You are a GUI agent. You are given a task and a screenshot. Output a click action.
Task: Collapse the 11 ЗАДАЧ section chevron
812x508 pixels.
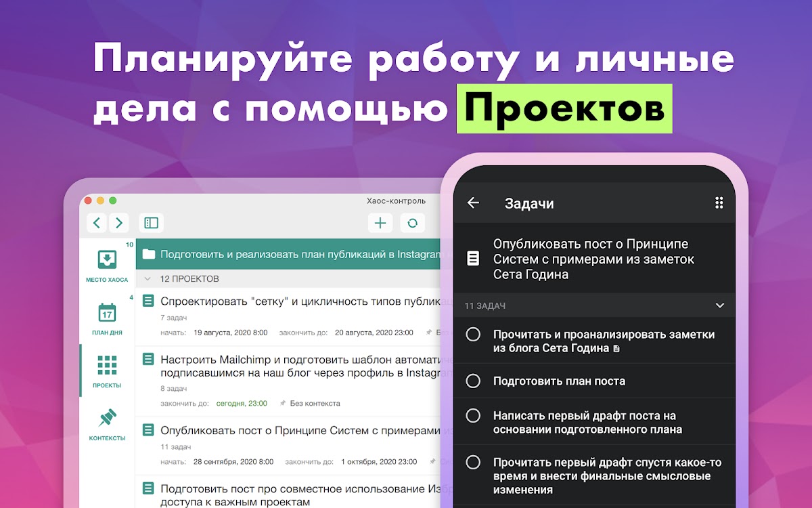(719, 306)
